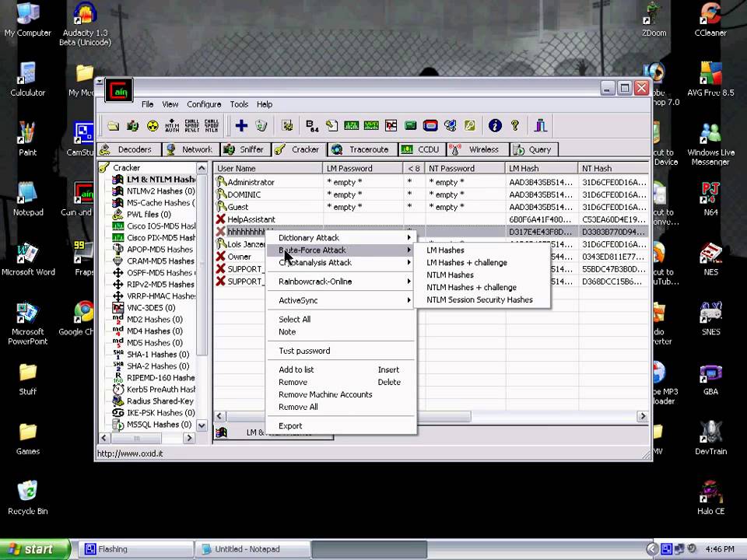Viewport: 747px width, 560px height.
Task: Open the Dictionary Attack submenu
Action: point(341,238)
